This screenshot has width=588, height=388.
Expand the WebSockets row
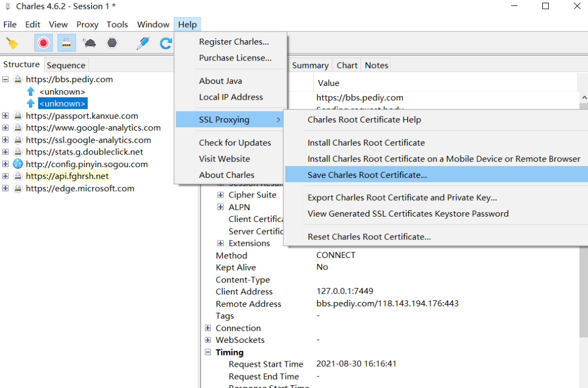208,340
